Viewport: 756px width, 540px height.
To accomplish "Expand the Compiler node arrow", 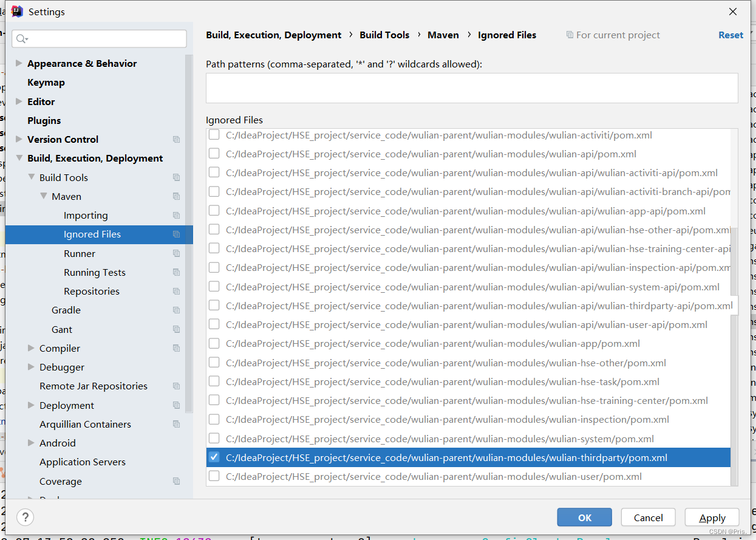I will pos(31,348).
